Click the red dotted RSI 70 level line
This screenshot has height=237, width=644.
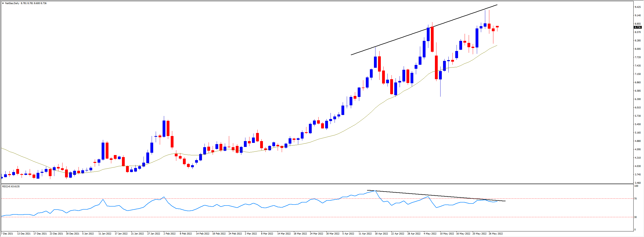[x=254, y=199]
